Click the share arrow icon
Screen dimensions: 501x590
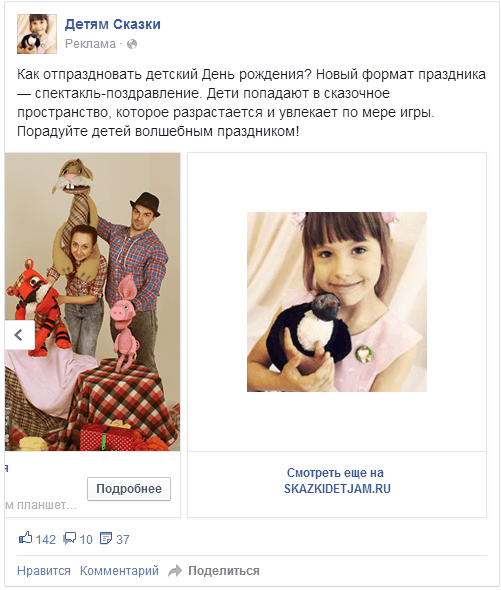click(175, 571)
